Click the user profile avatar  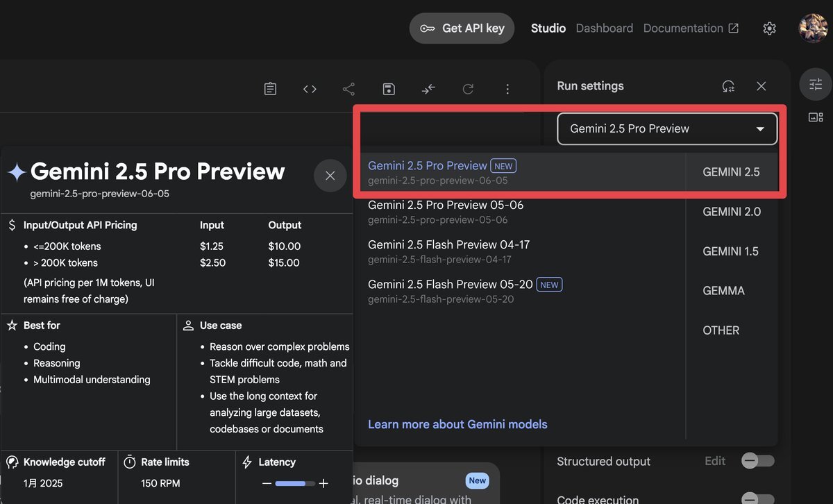[x=813, y=28]
